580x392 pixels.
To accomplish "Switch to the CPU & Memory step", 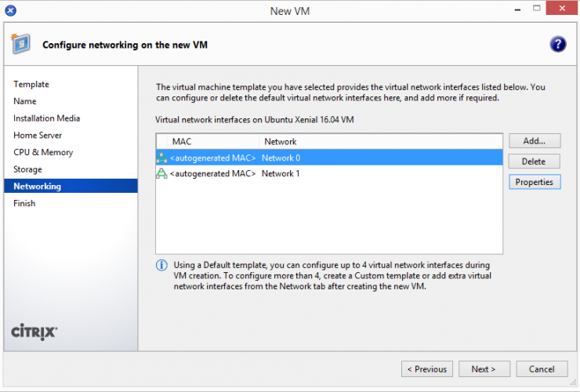I will (x=43, y=152).
